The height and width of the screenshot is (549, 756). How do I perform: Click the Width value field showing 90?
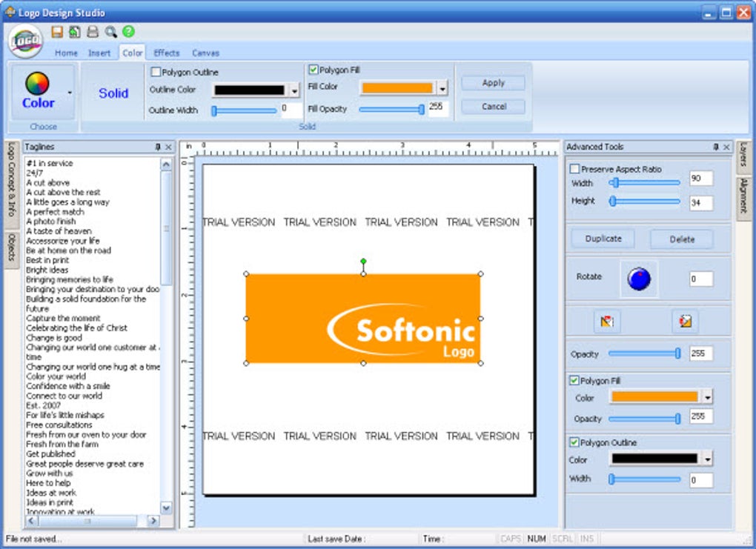click(700, 179)
